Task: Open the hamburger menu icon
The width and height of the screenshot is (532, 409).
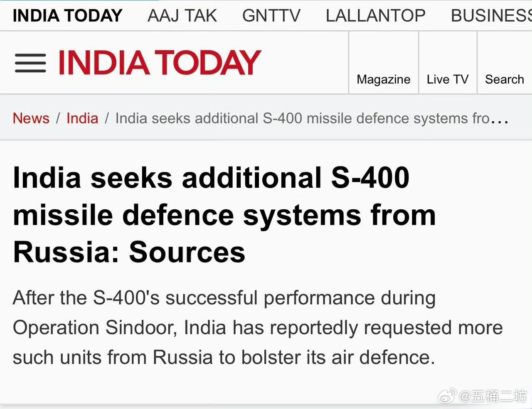Action: (30, 63)
